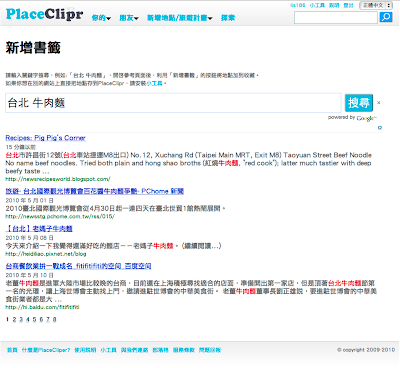The width and height of the screenshot is (400, 368).
Task: Click the 台北 牛肉麵 keyword input box
Action: click(173, 103)
